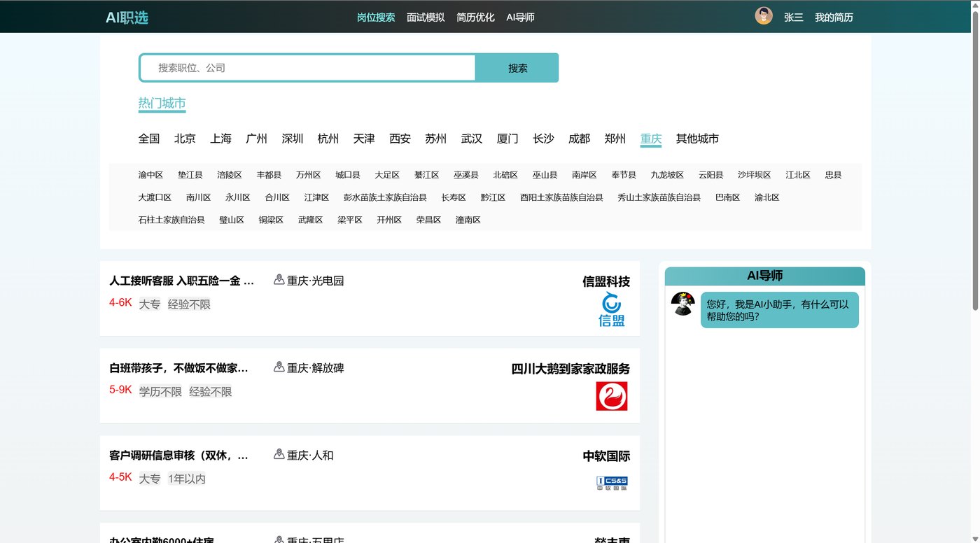The width and height of the screenshot is (980, 543).
Task: Click the red swan logo of 四川大鹅到家
Action: point(612,396)
